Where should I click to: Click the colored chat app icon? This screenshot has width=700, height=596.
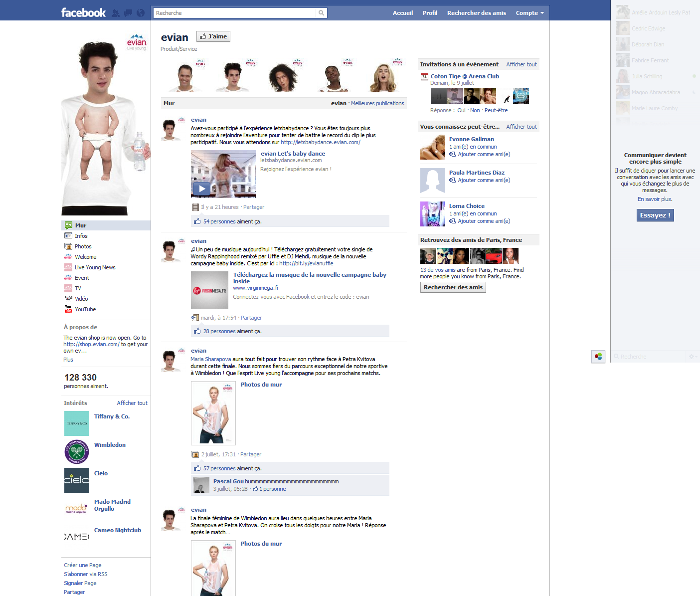tap(598, 357)
